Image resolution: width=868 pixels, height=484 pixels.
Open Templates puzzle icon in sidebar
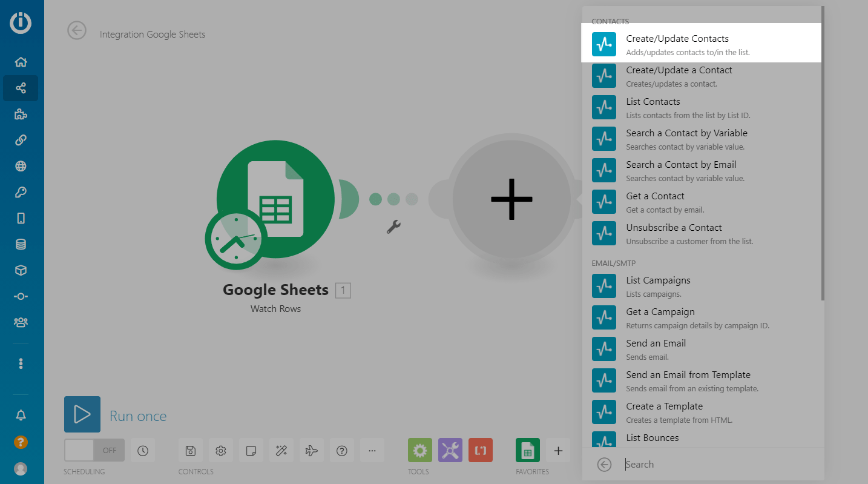click(21, 114)
